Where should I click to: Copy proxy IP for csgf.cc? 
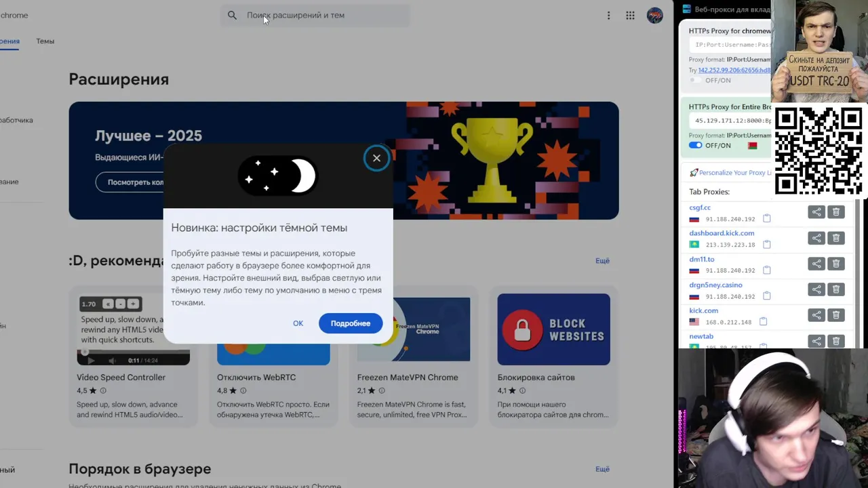[767, 218]
